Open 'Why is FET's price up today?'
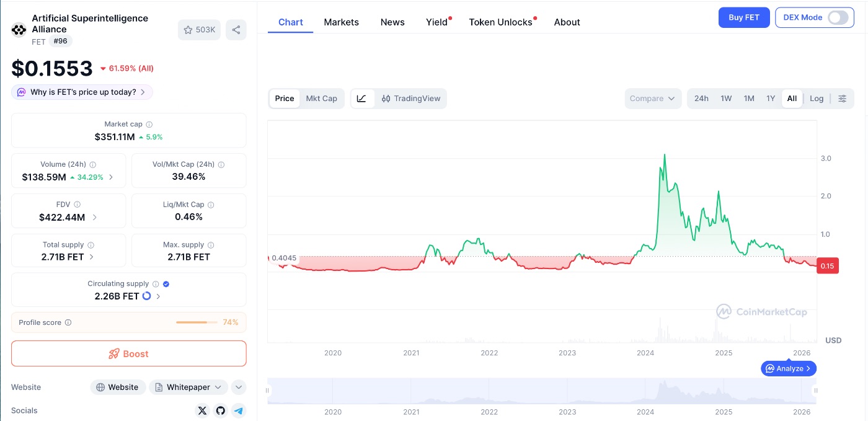868x421 pixels. click(x=82, y=91)
